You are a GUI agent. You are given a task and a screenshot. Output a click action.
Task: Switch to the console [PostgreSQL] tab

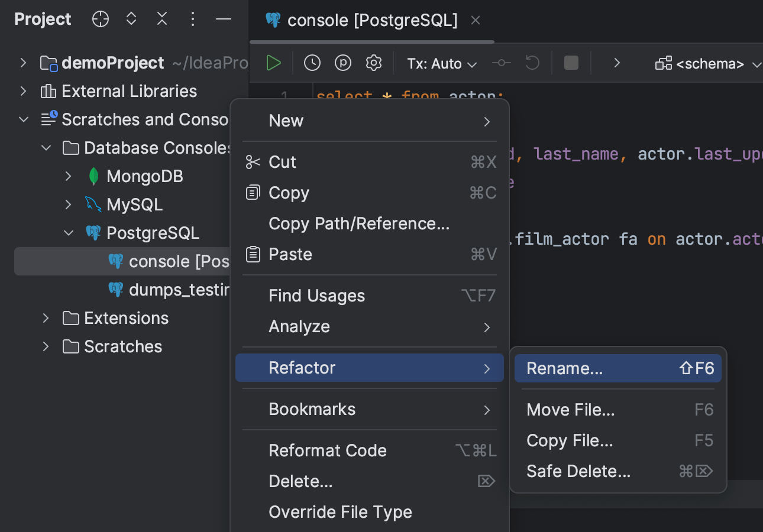tap(372, 20)
